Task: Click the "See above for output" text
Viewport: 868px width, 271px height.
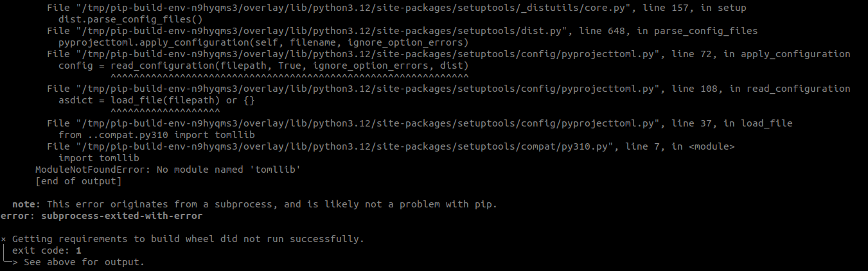Action: (84, 262)
